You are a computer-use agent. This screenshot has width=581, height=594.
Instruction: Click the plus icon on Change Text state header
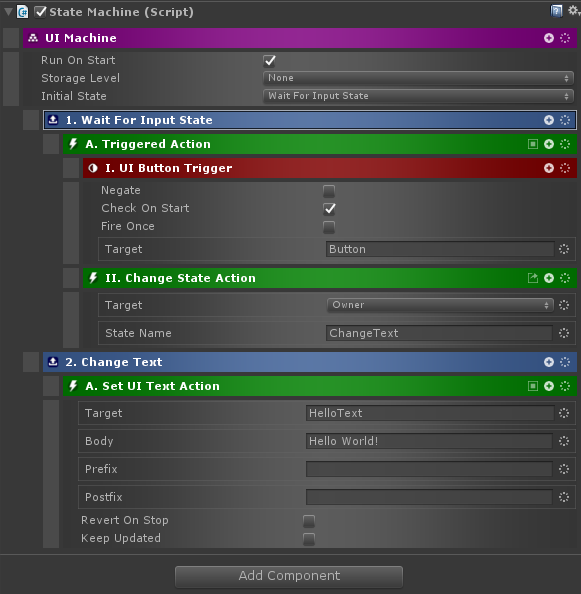click(x=548, y=362)
